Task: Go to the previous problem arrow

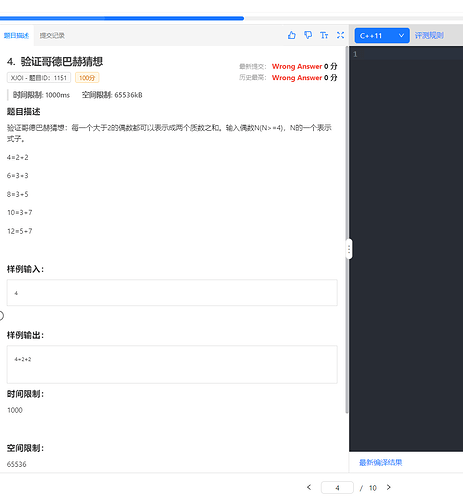Action: [309, 487]
